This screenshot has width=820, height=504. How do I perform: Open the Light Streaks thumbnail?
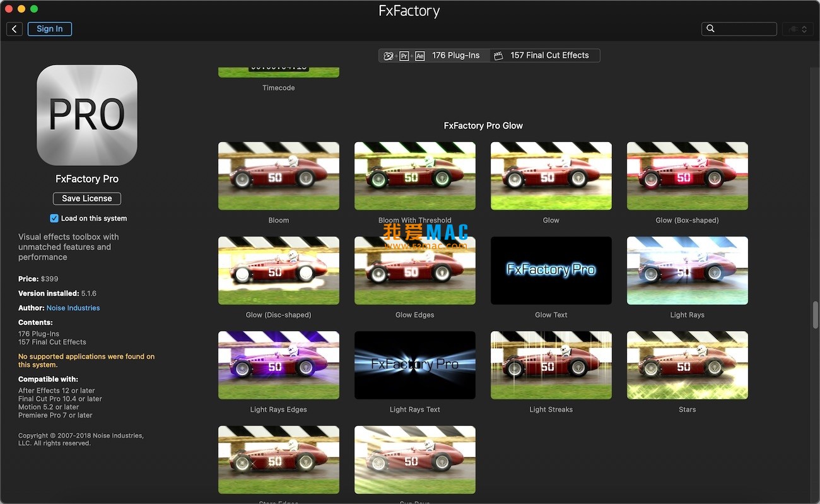point(551,365)
